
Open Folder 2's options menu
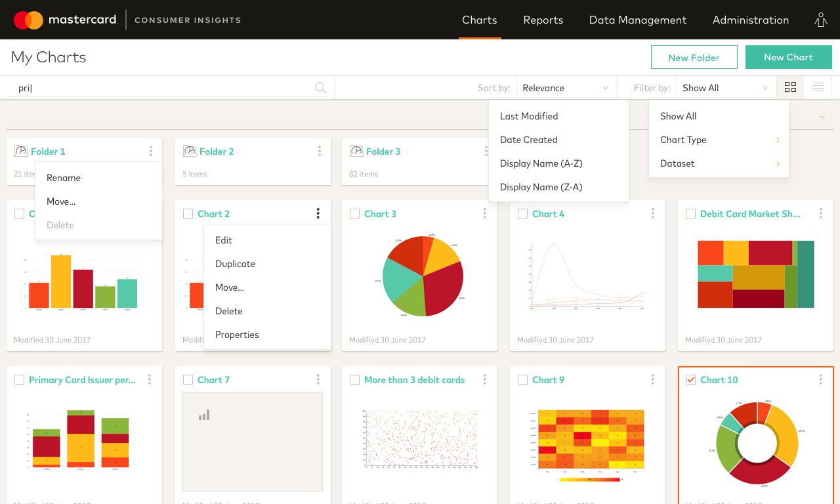click(x=319, y=150)
